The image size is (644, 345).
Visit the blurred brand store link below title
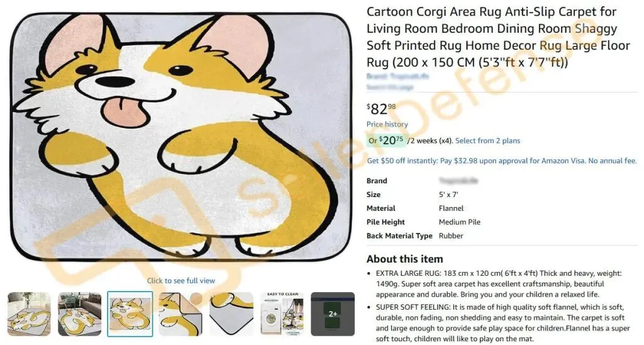[392, 76]
